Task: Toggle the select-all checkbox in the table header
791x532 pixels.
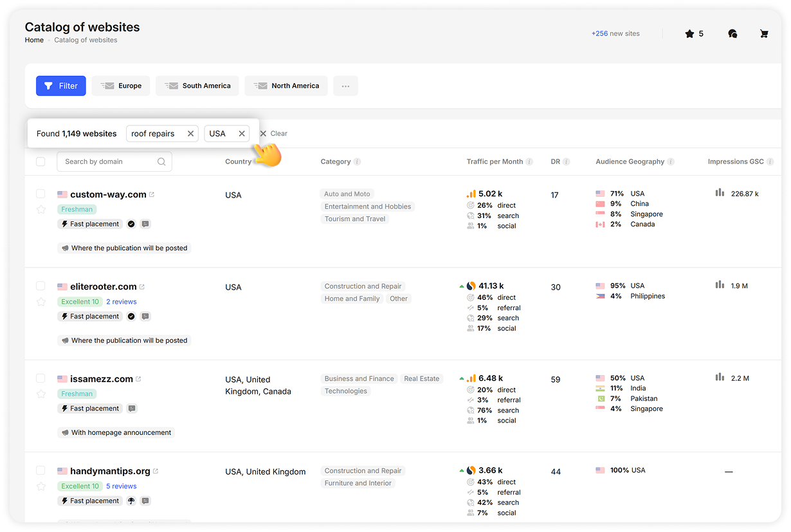Action: 41,161
